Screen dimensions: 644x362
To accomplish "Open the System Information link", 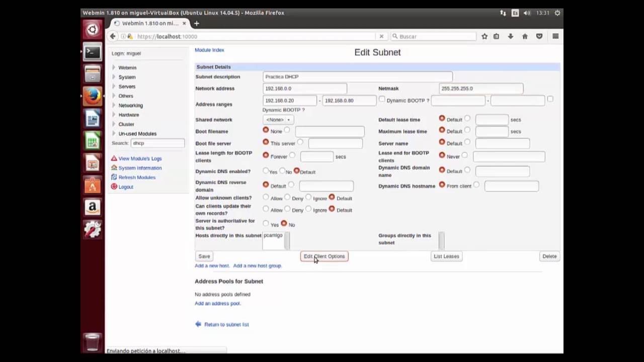I will click(x=140, y=168).
